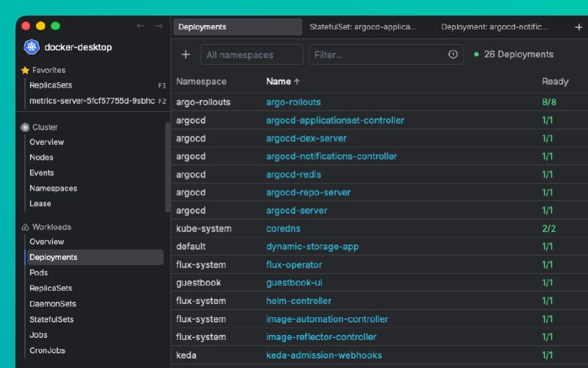Collapse the Cluster section header
The height and width of the screenshot is (368, 588).
click(x=45, y=127)
